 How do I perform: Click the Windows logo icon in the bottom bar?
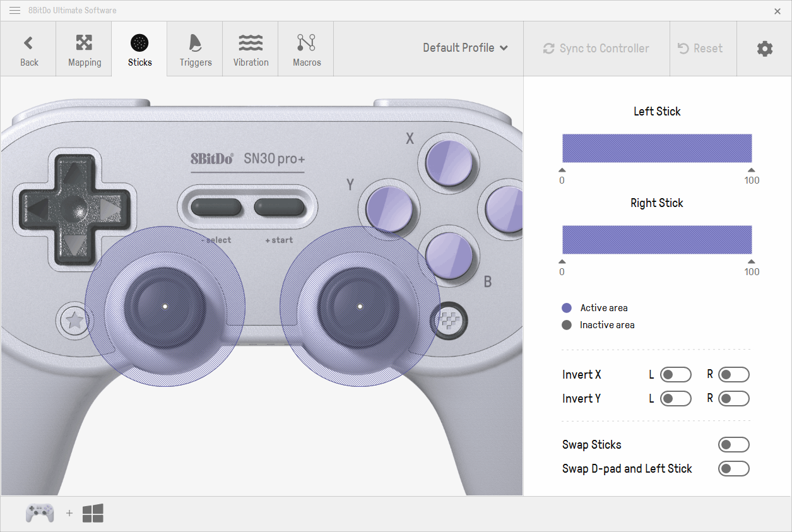(93, 513)
